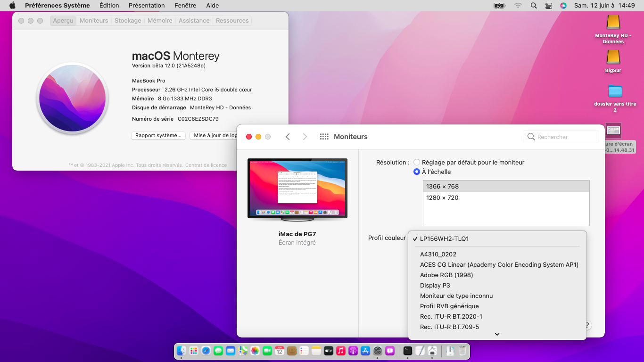Open the Préférences Système menu
The height and width of the screenshot is (362, 644).
[x=58, y=6]
